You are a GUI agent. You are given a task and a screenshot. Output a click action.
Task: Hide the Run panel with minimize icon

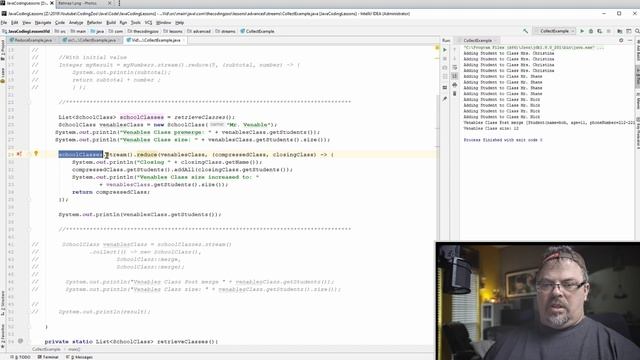pyautogui.click(x=630, y=40)
